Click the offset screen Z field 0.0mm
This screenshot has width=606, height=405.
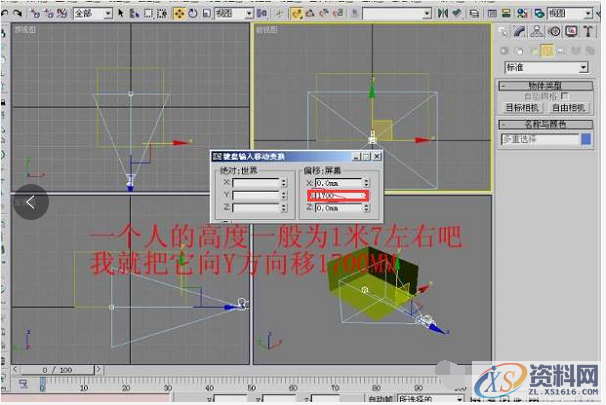pyautogui.click(x=339, y=208)
